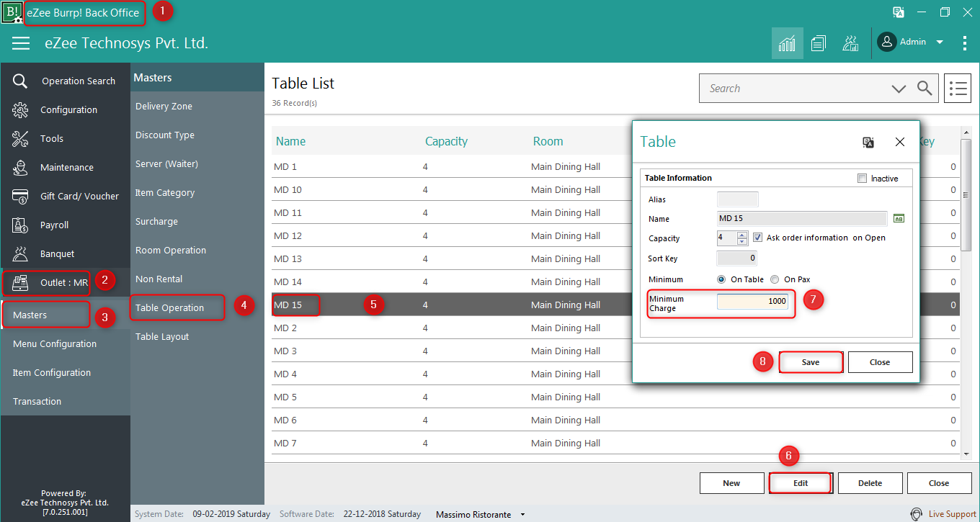Open the kitchen steam icon in header
This screenshot has height=522, width=980.
click(850, 43)
